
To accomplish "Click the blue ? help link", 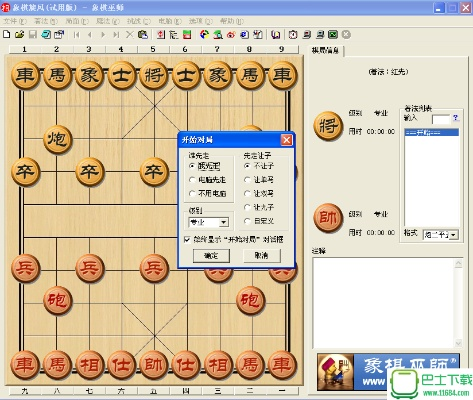I will point(456,118).
